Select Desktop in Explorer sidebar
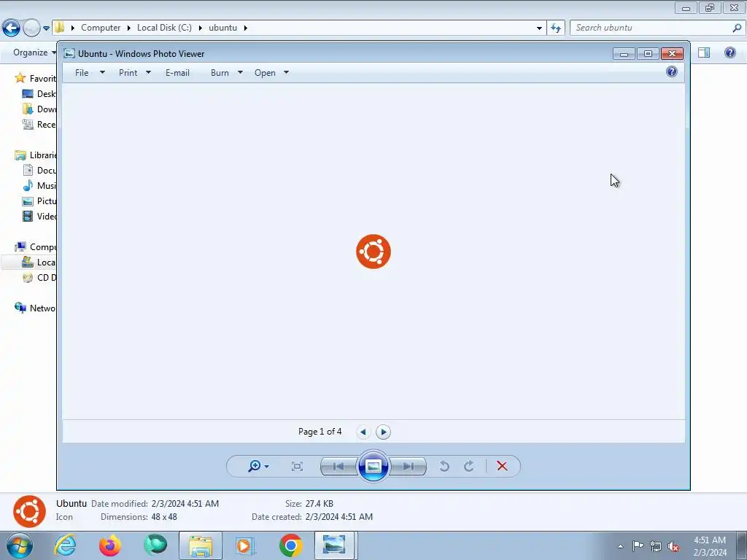 pyautogui.click(x=39, y=94)
